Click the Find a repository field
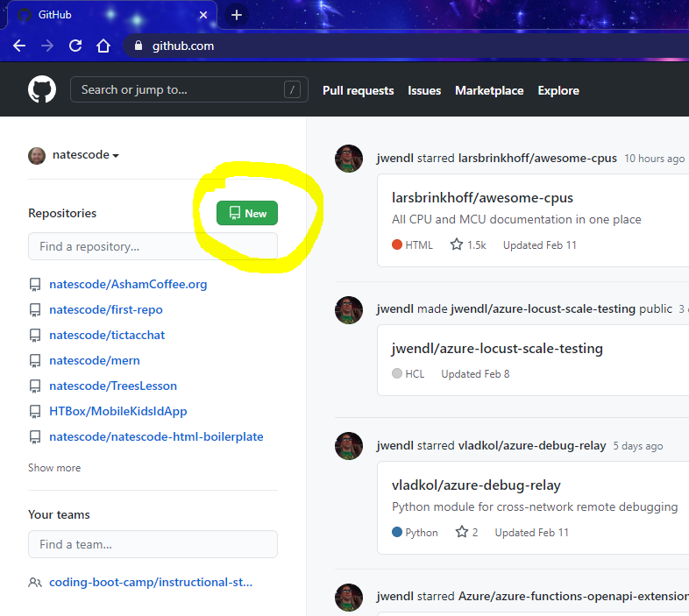This screenshot has width=689, height=616. pyautogui.click(x=153, y=246)
